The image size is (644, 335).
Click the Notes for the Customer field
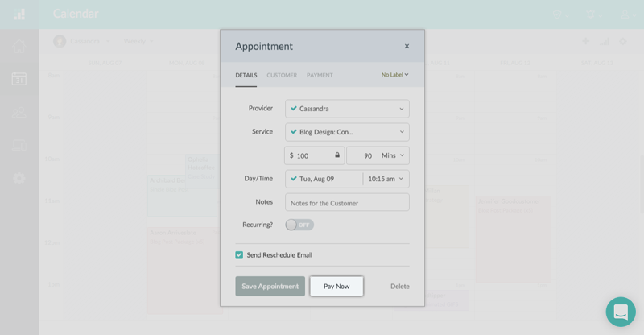(347, 203)
